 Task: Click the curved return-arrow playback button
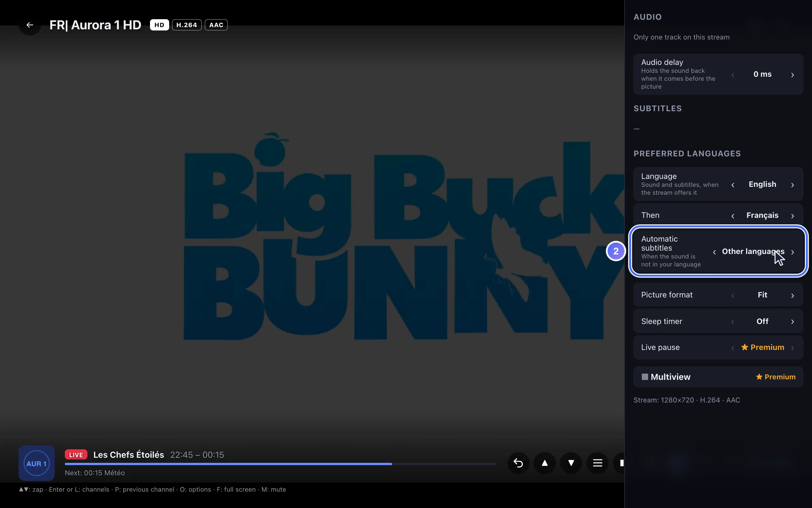tap(518, 463)
